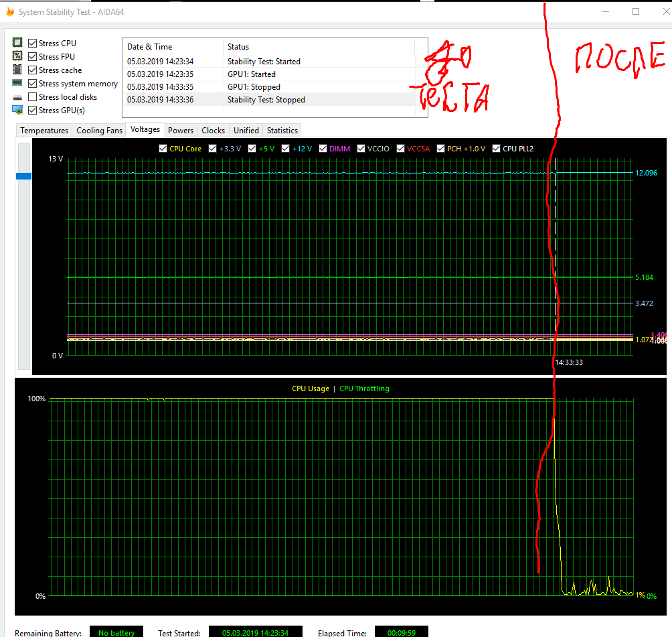Click the system memory RAM icon
The width and height of the screenshot is (672, 637).
pyautogui.click(x=17, y=82)
